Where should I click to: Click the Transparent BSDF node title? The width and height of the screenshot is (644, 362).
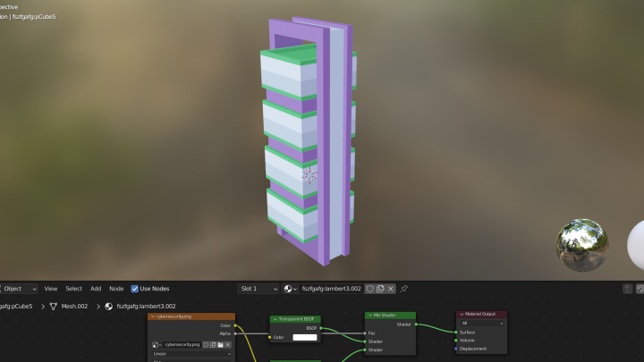tap(296, 319)
